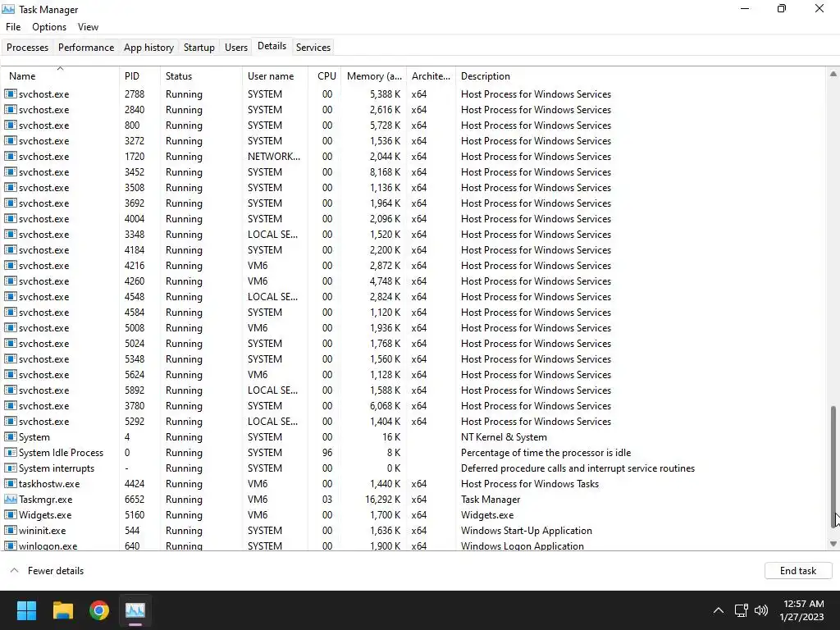840x630 pixels.
Task: Sort by Description column header
Action: click(x=640, y=75)
